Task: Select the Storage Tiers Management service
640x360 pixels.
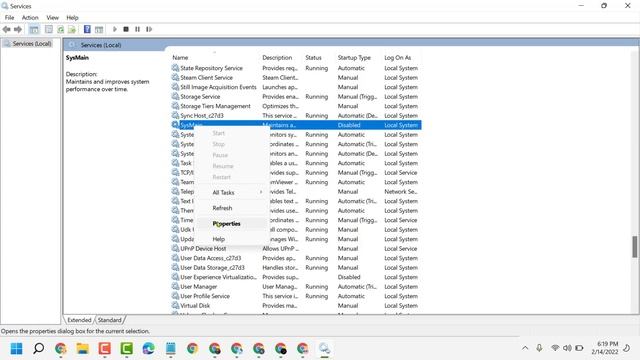Action: [x=296, y=106]
